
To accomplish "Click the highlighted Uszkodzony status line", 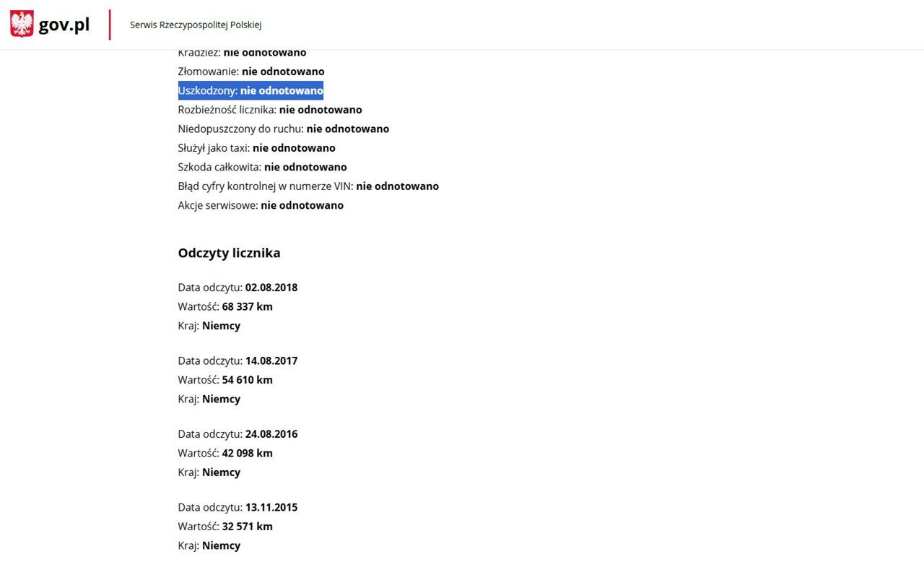I will tap(250, 91).
